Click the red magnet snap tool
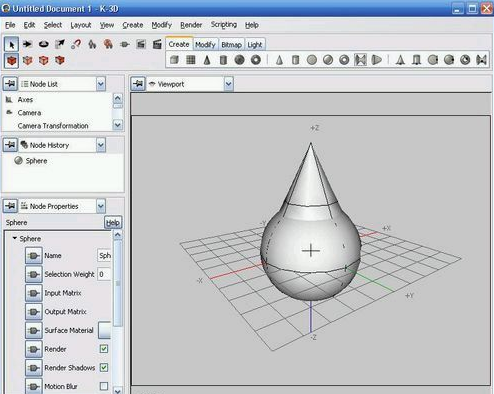Image resolution: width=494 pixels, height=394 pixels. coord(76,44)
